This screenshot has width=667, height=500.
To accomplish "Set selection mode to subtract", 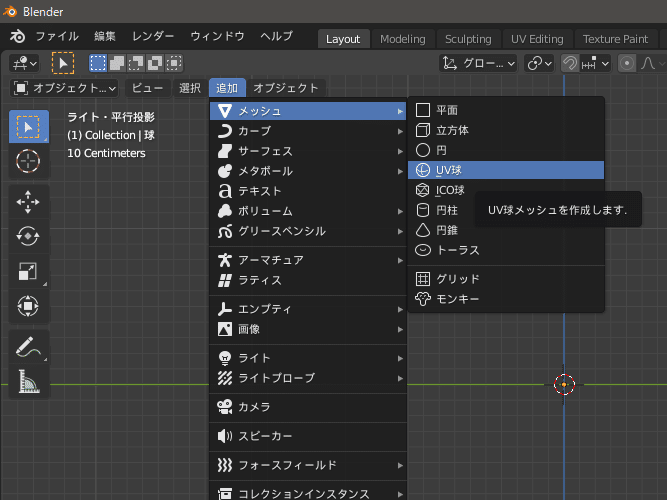I will coord(136,63).
